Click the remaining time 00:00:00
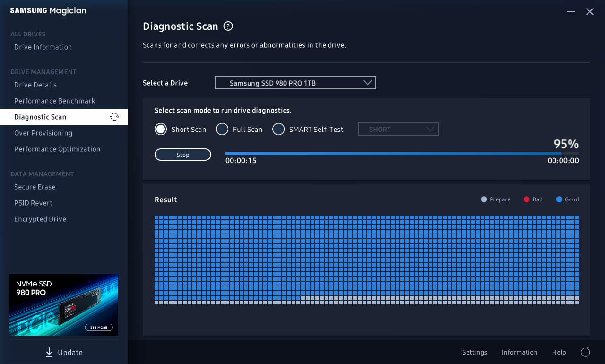 563,161
